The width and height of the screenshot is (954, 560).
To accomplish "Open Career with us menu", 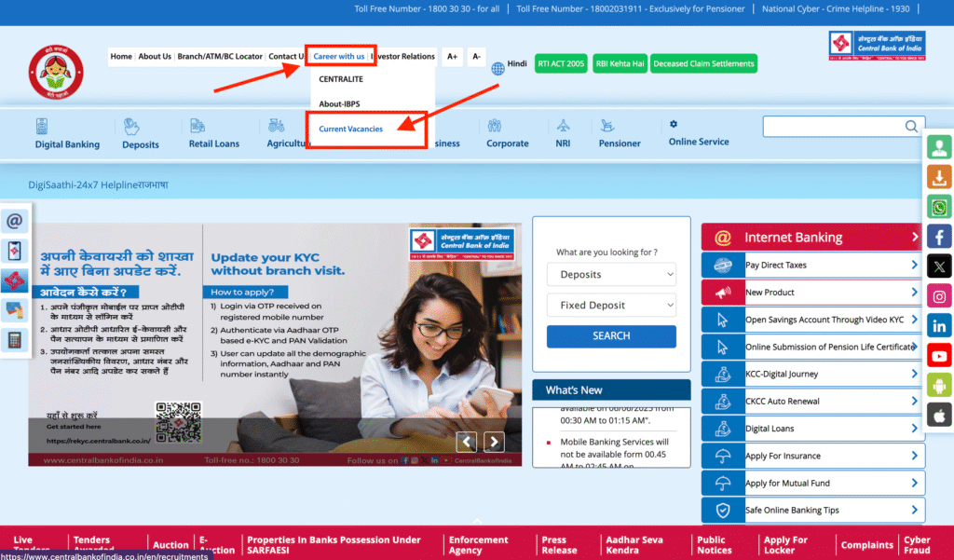I will point(339,56).
